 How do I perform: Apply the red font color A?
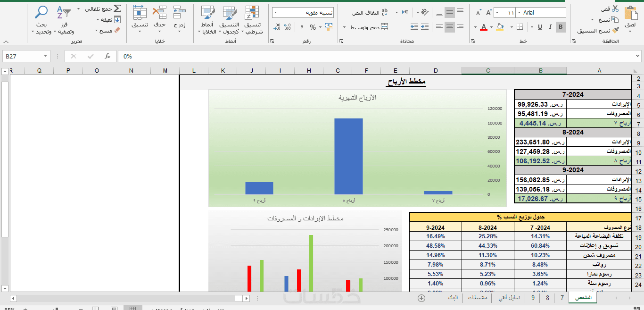click(x=483, y=27)
